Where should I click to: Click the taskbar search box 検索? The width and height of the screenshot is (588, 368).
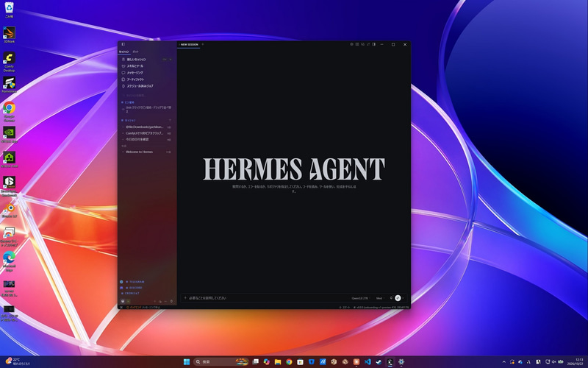(221, 362)
